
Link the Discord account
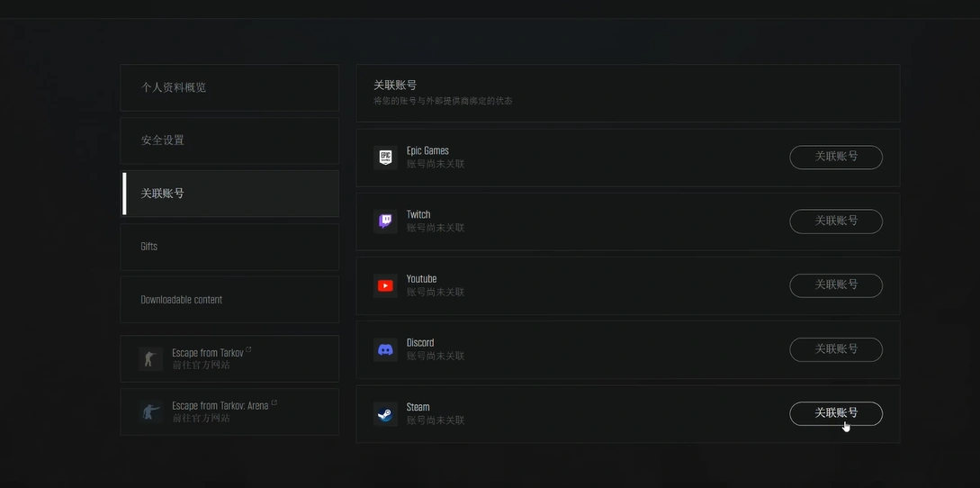[x=836, y=349]
